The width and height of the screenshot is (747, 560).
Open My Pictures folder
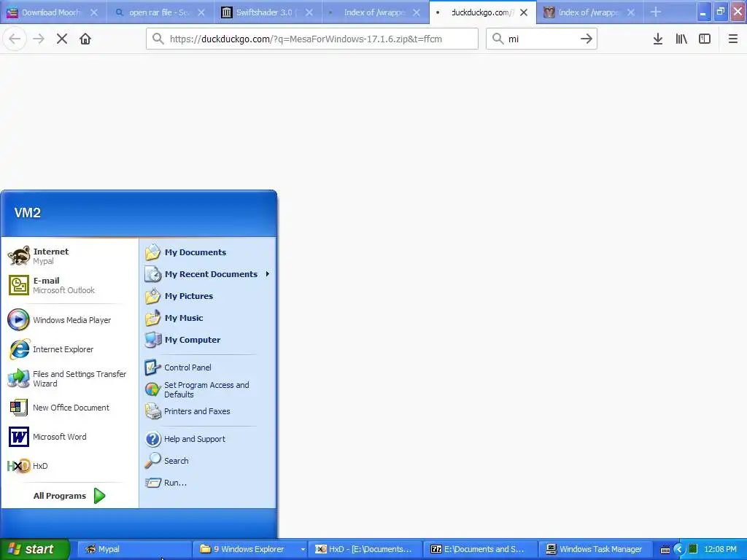coord(208,296)
